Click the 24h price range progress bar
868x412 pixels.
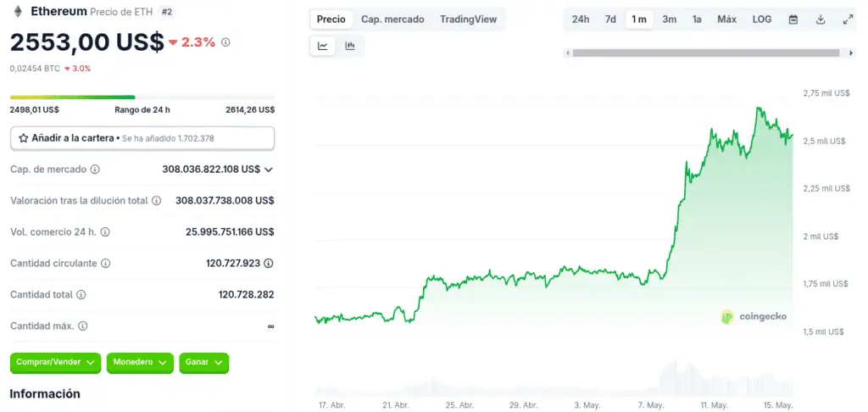click(142, 97)
